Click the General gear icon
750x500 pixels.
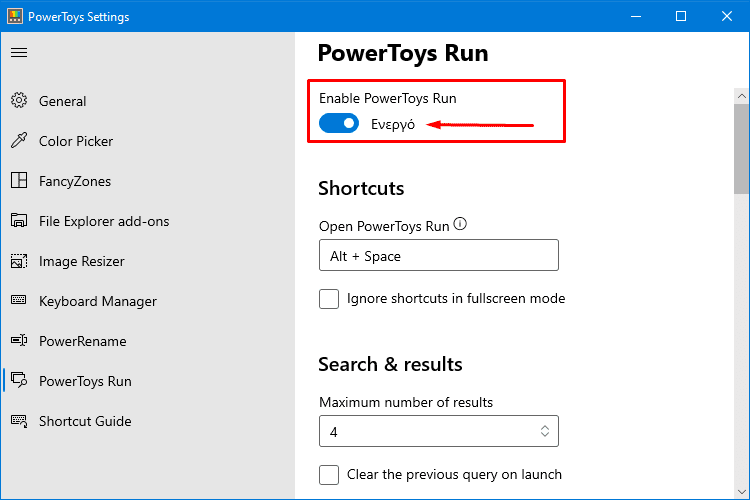coord(19,100)
